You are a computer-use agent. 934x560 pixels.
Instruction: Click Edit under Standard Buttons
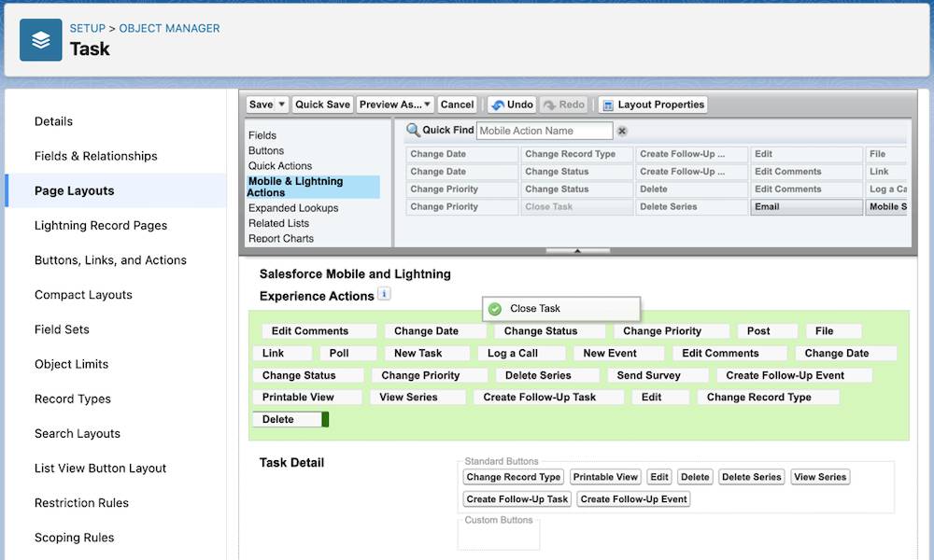[x=658, y=477]
